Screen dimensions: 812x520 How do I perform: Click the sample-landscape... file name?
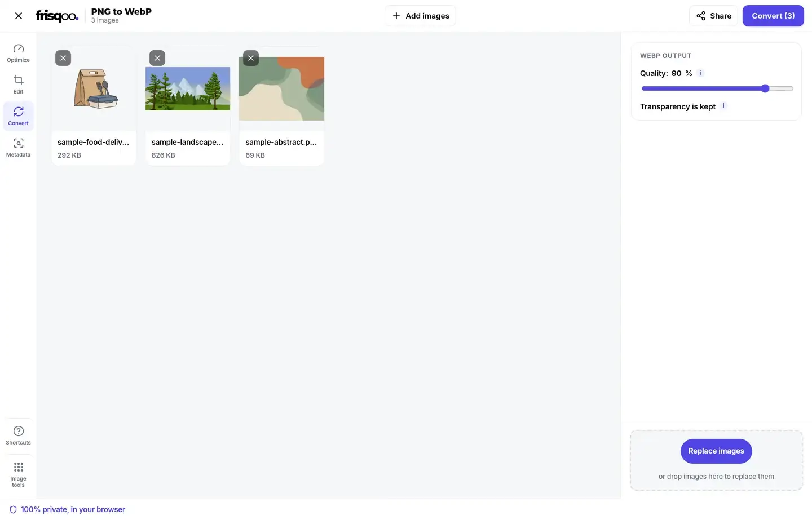pos(187,142)
